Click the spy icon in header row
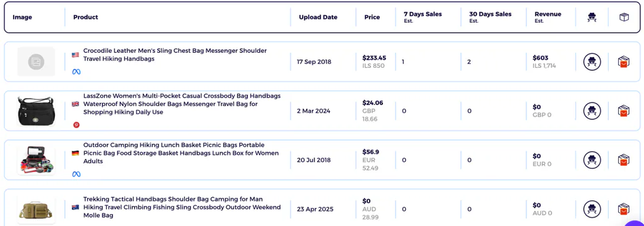Screen dimensions: 644x226 pyautogui.click(x=592, y=17)
